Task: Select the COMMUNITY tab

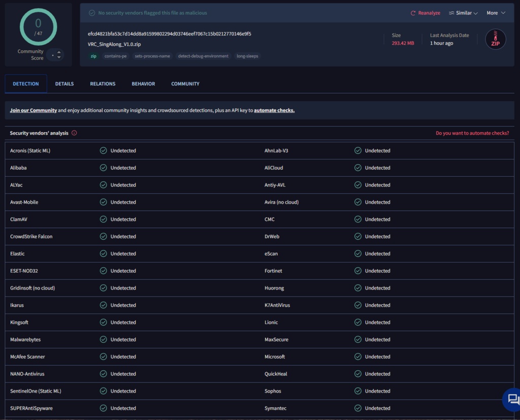Action: [x=185, y=84]
